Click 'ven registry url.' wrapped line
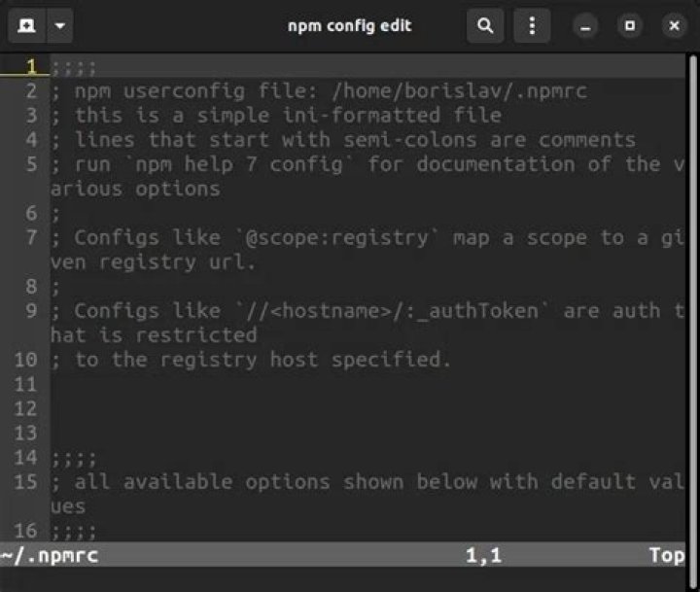The height and width of the screenshot is (592, 700). click(x=154, y=262)
